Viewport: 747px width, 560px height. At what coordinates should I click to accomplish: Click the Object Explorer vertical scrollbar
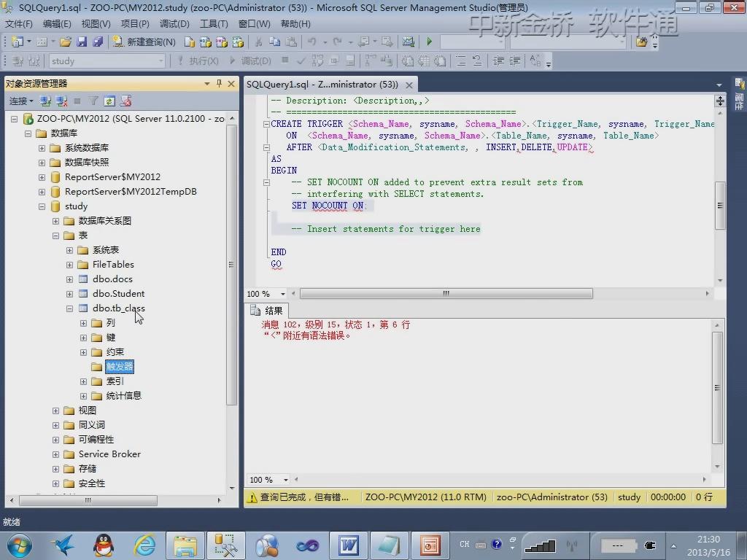[x=231, y=264]
